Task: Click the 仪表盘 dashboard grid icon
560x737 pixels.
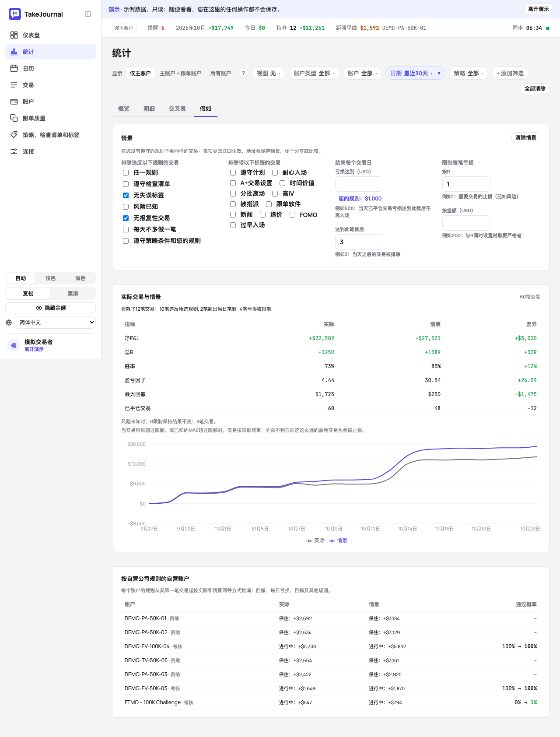Action: click(14, 35)
